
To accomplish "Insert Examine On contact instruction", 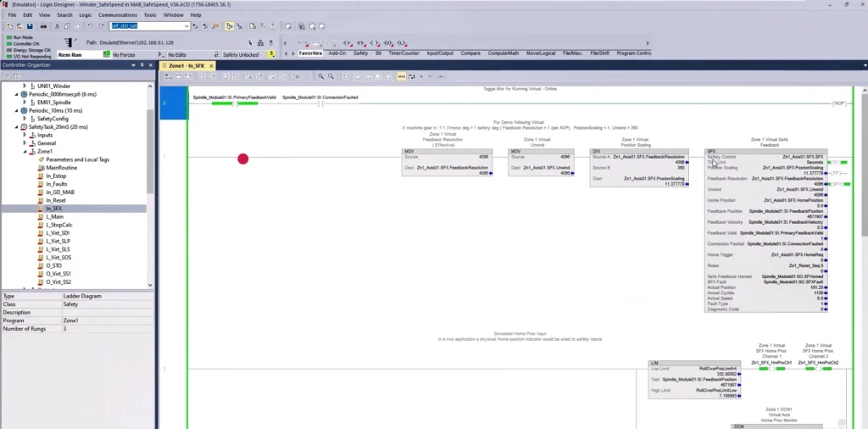I will click(x=347, y=43).
